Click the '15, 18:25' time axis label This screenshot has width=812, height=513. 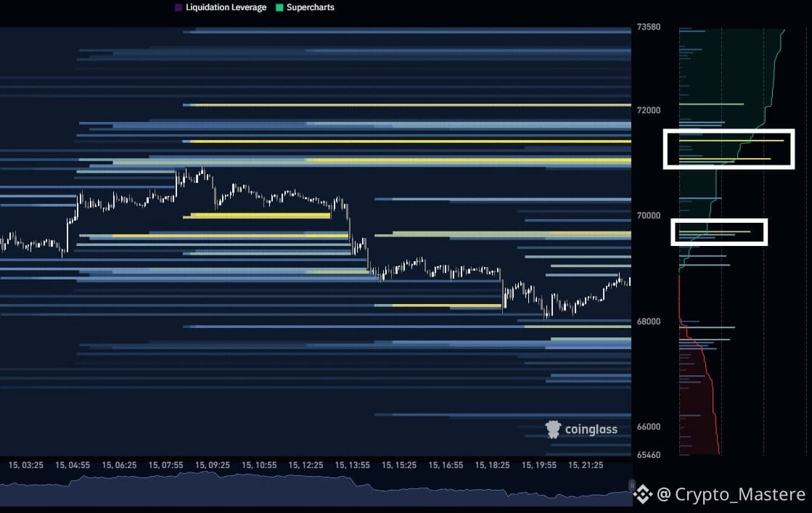pyautogui.click(x=492, y=465)
